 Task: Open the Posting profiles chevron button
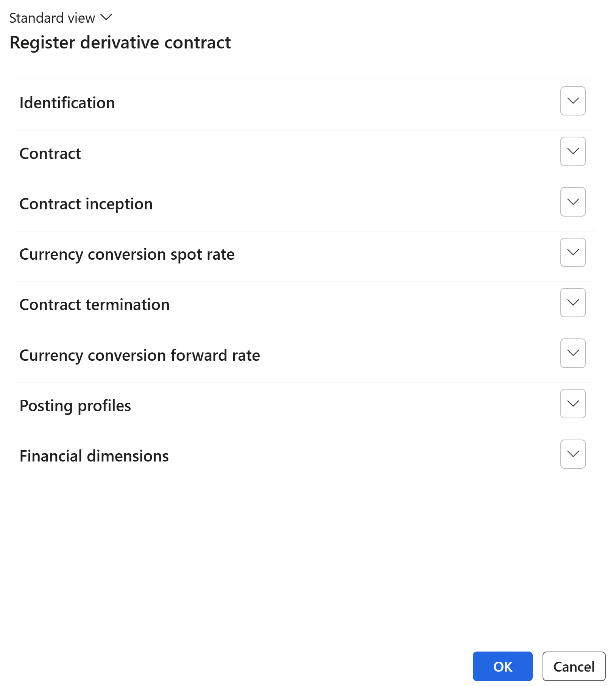[572, 404]
